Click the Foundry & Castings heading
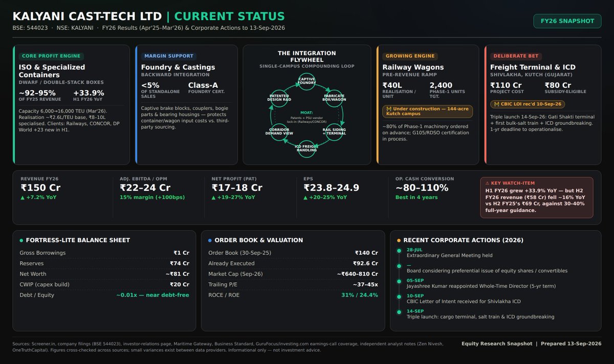 tap(178, 67)
